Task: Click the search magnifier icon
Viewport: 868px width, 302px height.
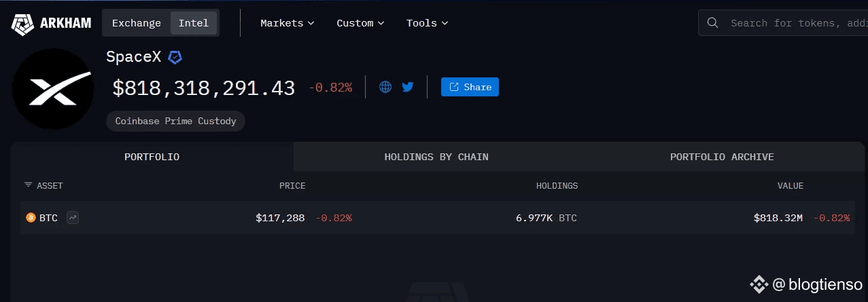Action: point(713,23)
